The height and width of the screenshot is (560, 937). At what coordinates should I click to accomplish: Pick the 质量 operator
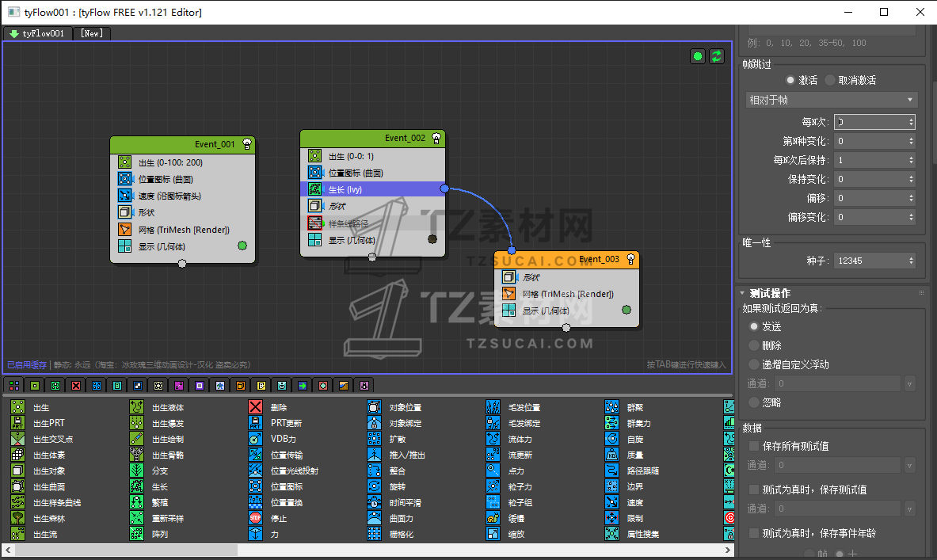coord(624,455)
